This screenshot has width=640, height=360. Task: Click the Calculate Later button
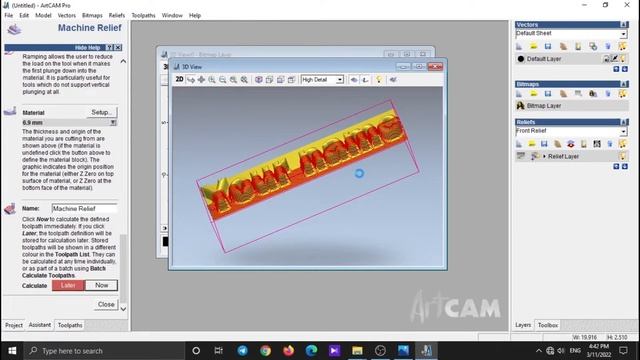(68, 285)
